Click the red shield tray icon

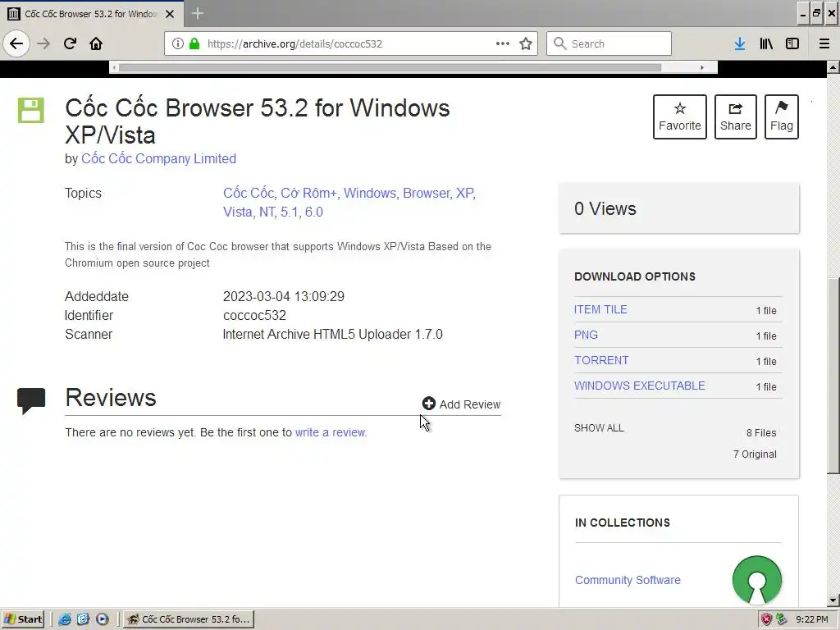767,619
